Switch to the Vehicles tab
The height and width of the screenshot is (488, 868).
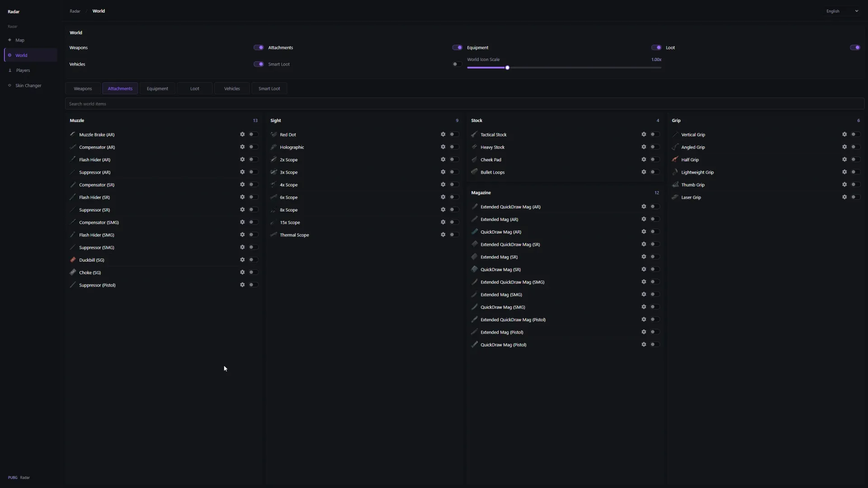[x=232, y=89]
